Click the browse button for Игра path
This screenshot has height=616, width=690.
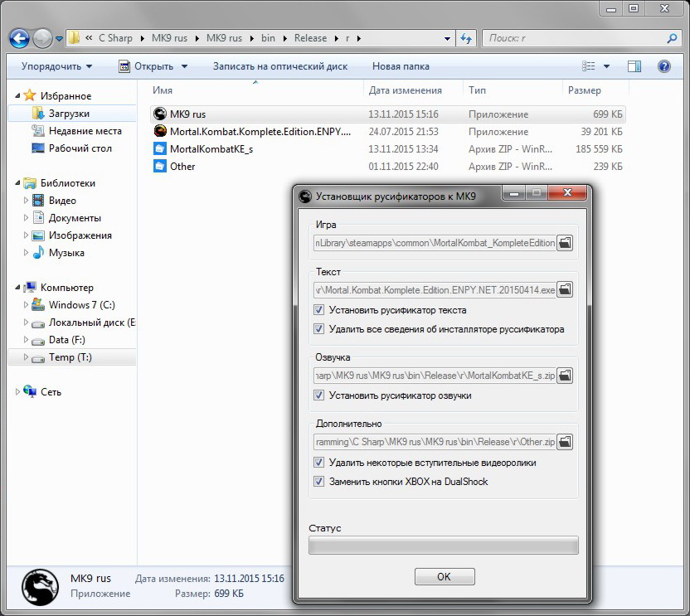(565, 243)
